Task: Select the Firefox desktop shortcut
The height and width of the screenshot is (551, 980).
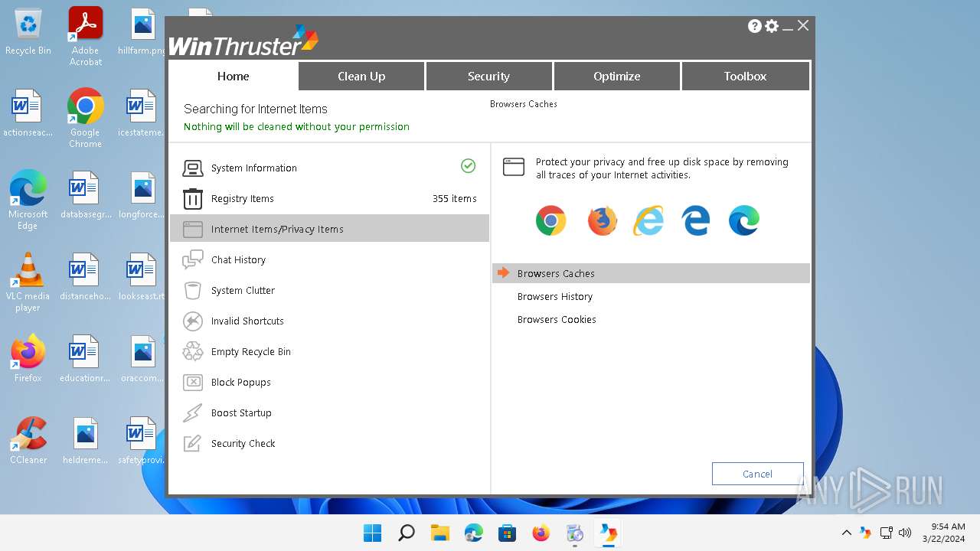Action: point(28,358)
